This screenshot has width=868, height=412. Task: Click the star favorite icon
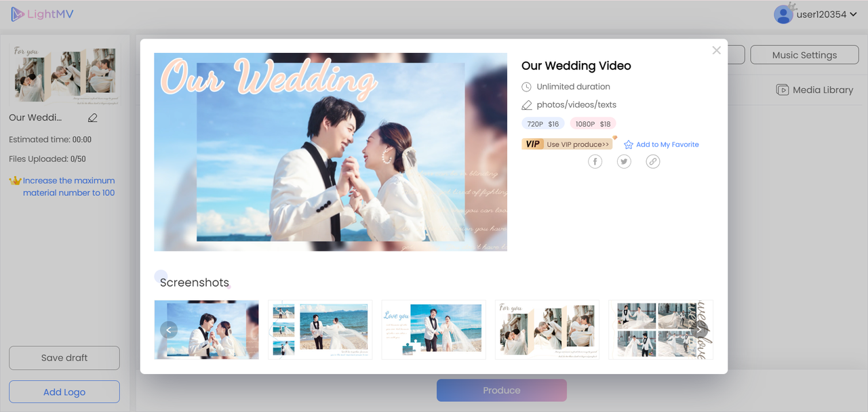point(629,144)
